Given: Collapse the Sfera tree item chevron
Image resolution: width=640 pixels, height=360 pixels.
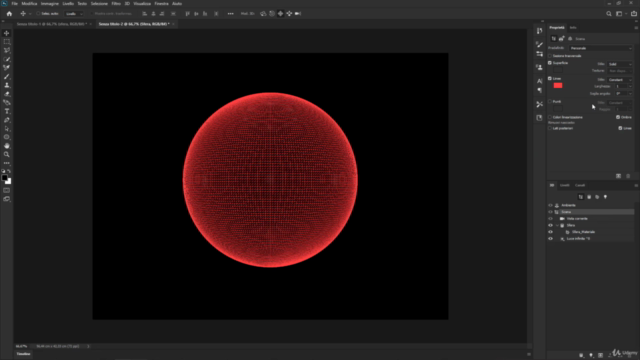Looking at the screenshot, I should tap(557, 225).
